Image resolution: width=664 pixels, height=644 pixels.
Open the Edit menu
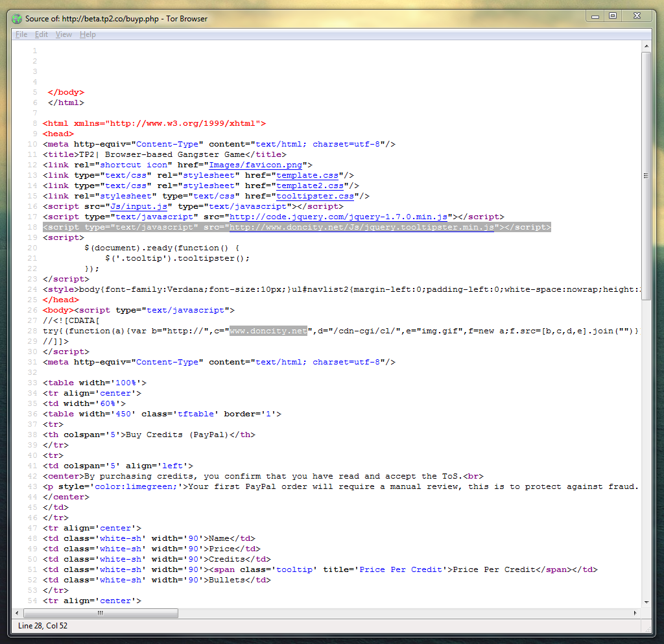coord(41,34)
